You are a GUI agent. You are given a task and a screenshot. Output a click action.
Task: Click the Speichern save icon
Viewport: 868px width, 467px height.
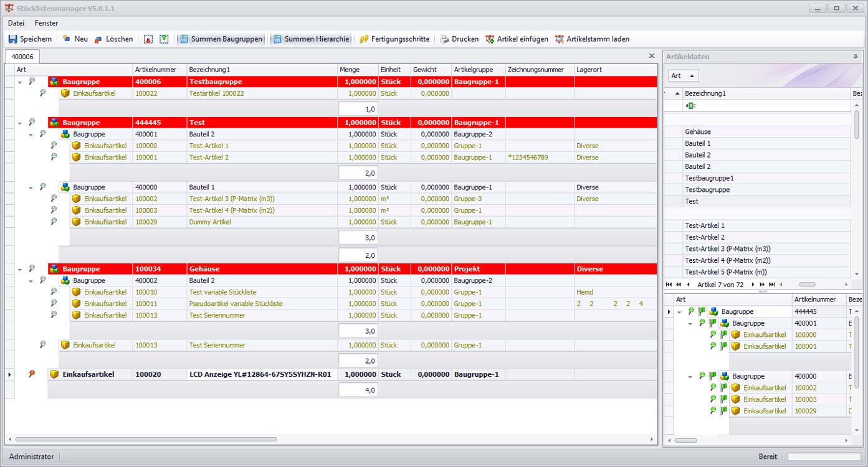(x=12, y=39)
